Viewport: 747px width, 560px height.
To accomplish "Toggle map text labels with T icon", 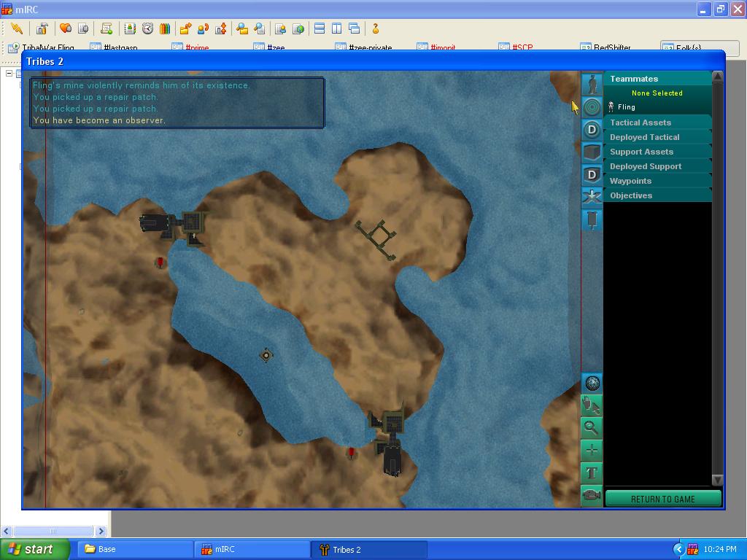I will [x=592, y=472].
